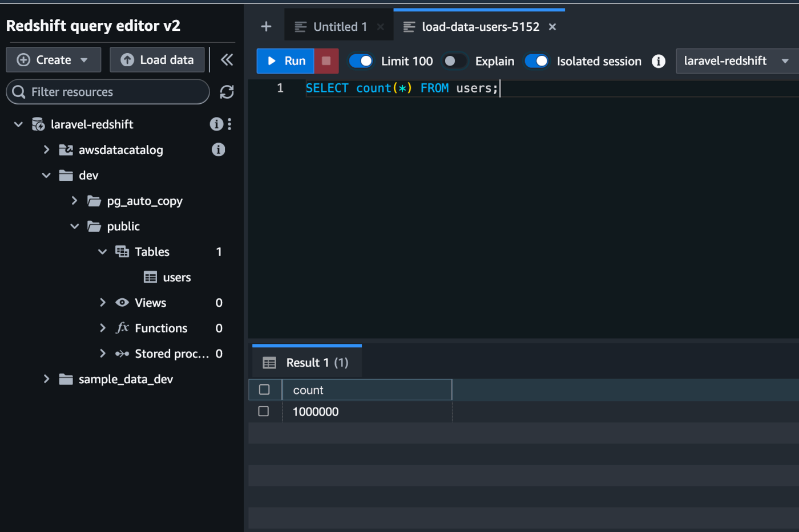Click the Tables group icon
Screen dimensions: 799x532
[x=122, y=251]
